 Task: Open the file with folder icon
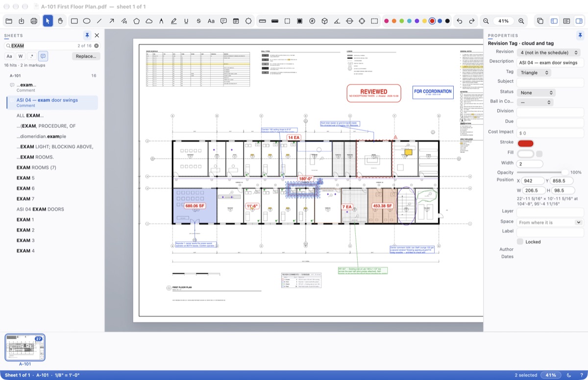9,21
